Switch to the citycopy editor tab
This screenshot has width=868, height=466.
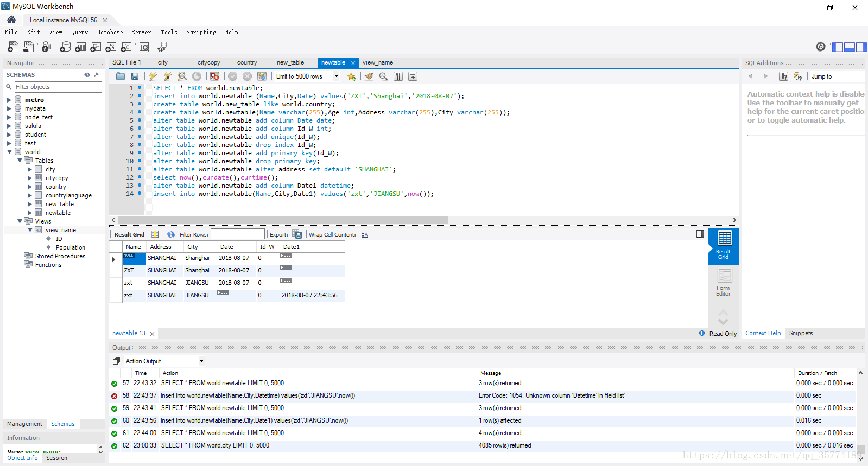click(209, 62)
